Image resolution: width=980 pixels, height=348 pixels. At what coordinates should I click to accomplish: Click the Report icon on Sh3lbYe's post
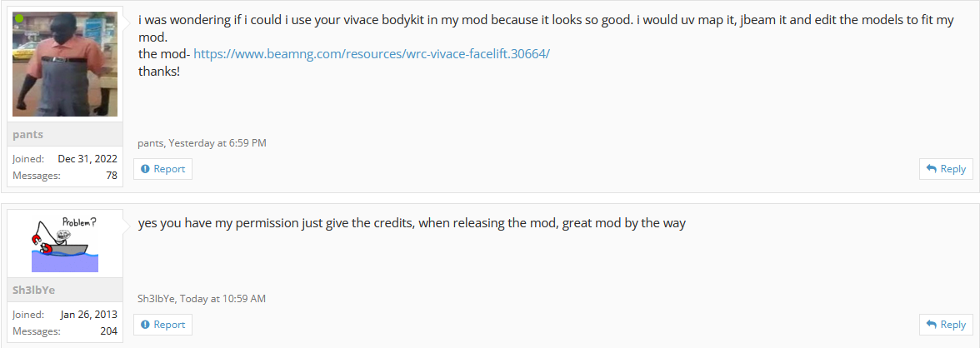[146, 324]
